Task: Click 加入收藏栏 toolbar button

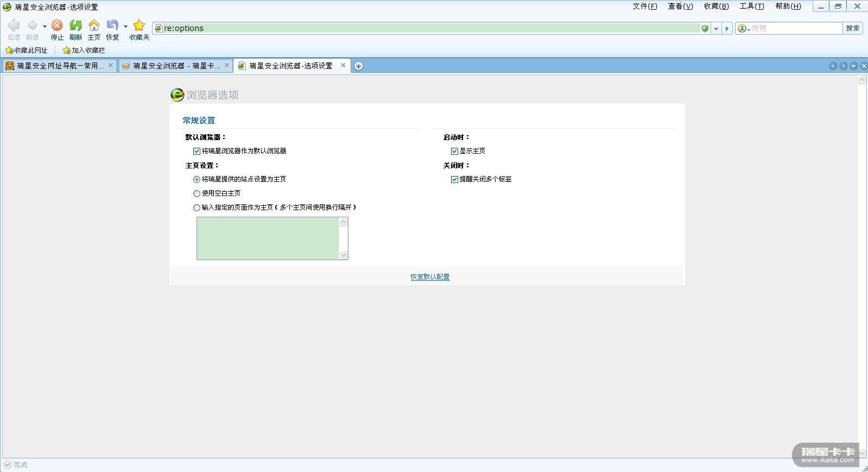Action: pos(84,51)
